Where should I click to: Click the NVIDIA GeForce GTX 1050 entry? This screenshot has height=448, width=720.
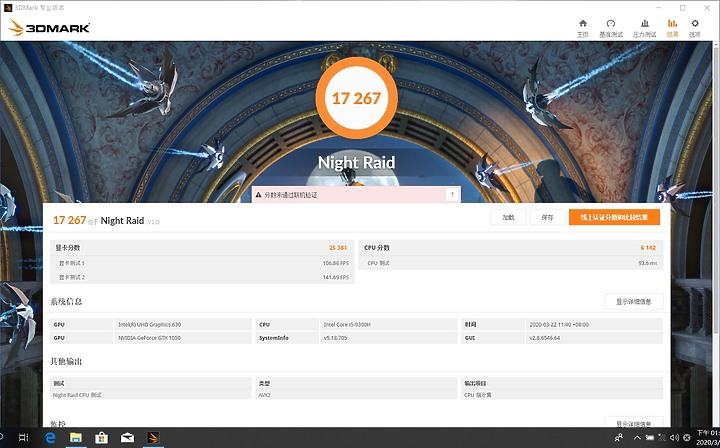tap(150, 338)
